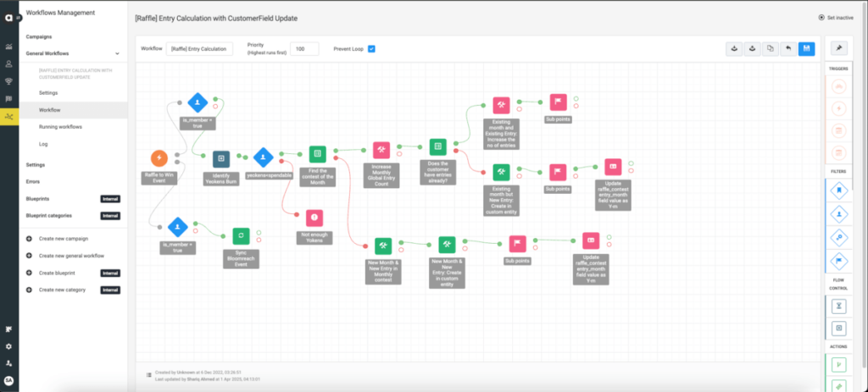
Task: Click Last updated by Shariq Ahmed text
Action: [208, 378]
